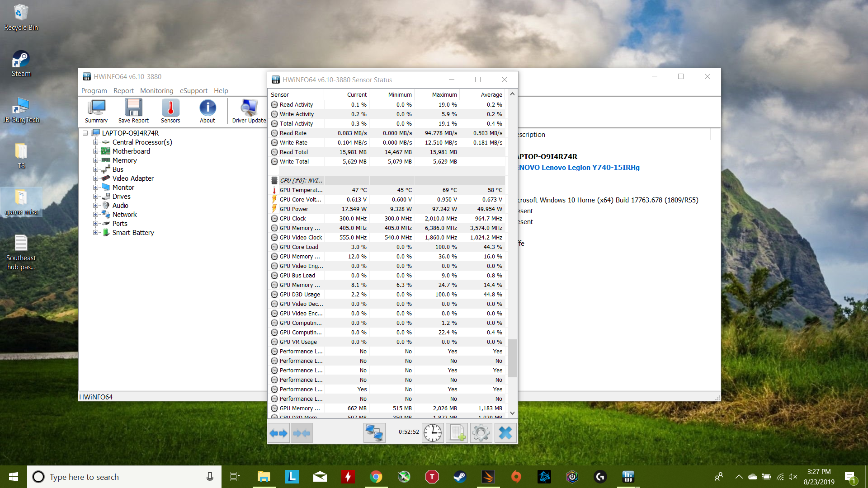
Task: Expand Bus tree node
Action: coord(95,169)
